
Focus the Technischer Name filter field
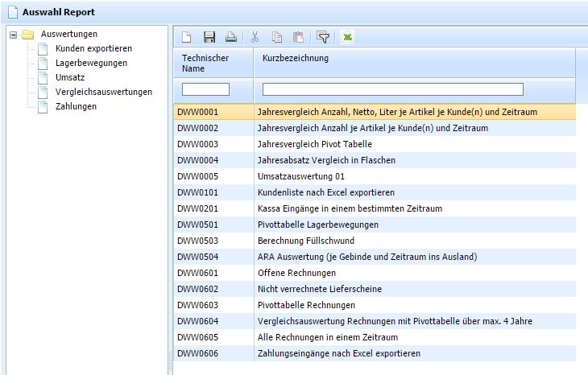[206, 89]
